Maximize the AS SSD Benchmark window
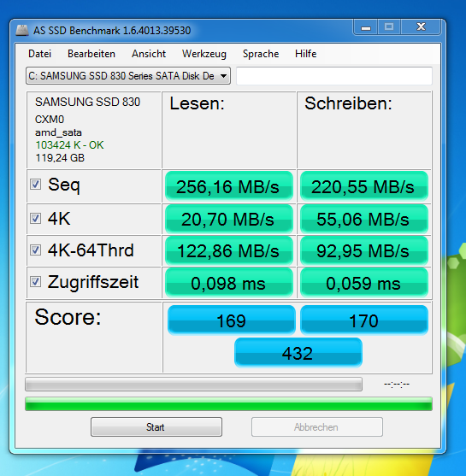The height and width of the screenshot is (476, 466). point(389,27)
